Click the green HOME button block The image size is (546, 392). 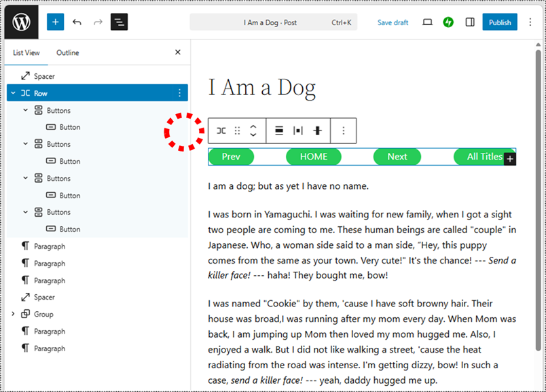[314, 157]
